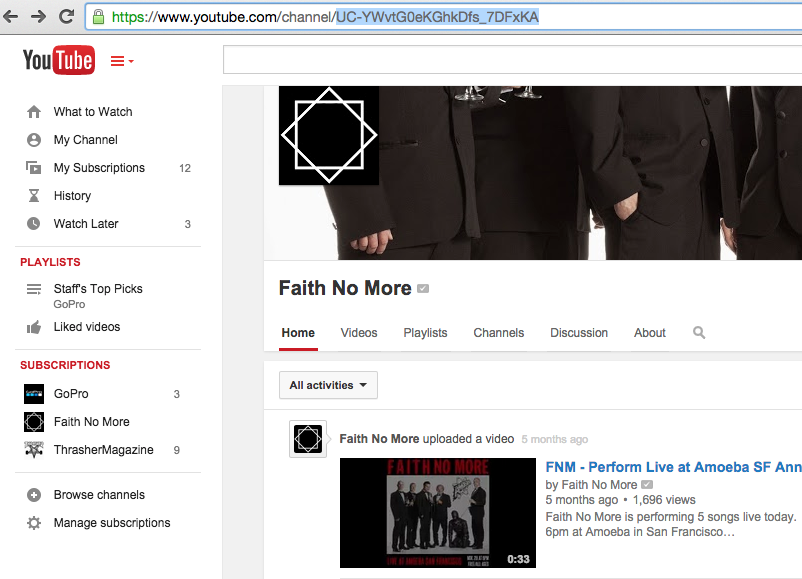The height and width of the screenshot is (579, 802).
Task: Go to My Channel
Action: click(x=86, y=140)
